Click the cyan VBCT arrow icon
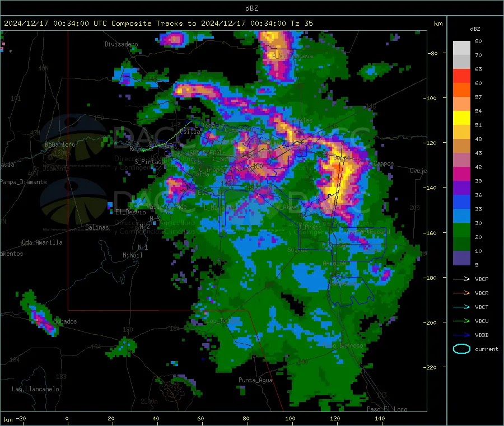 (x=461, y=307)
